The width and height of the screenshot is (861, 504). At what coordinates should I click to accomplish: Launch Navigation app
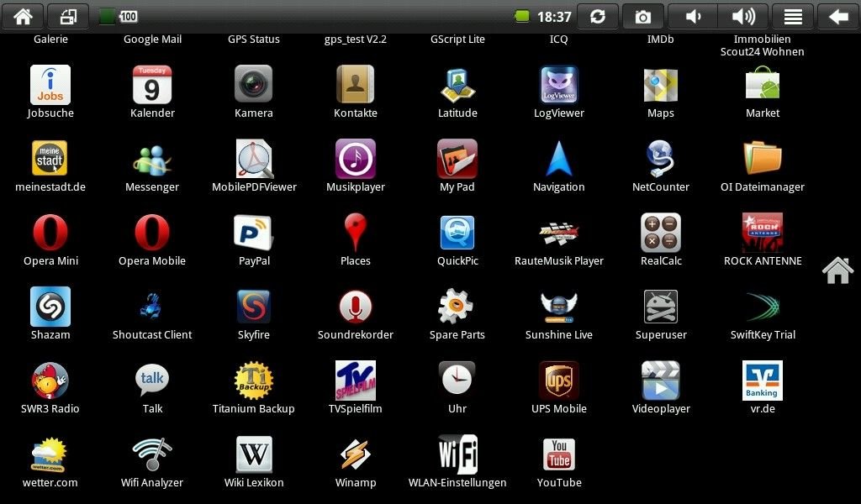tap(559, 165)
